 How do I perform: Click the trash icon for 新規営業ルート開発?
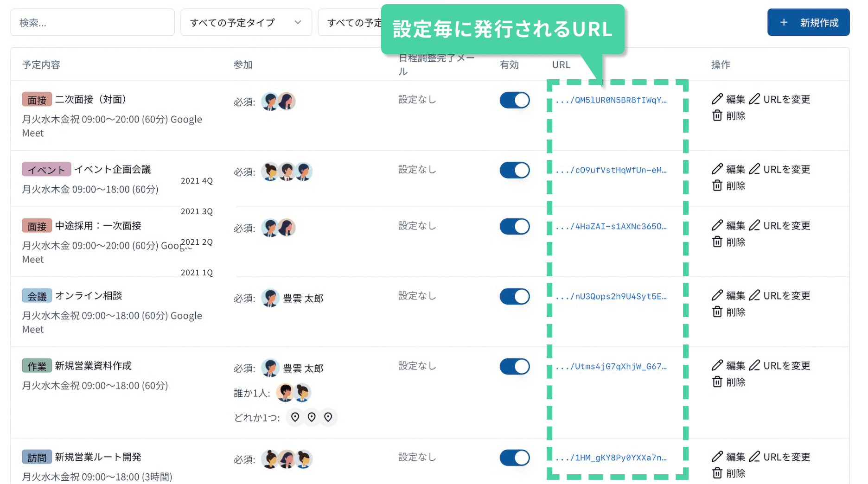tap(717, 473)
